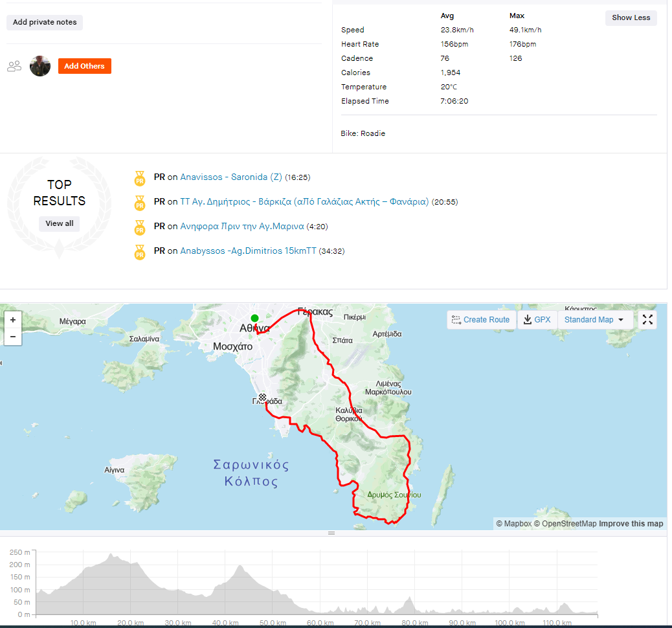The image size is (672, 628).
Task: Collapse stats with Show Less button
Action: tap(631, 17)
